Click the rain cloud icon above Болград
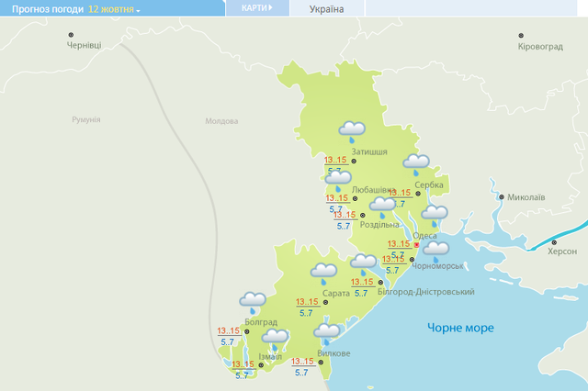This screenshot has height=391, width=588. 253,301
